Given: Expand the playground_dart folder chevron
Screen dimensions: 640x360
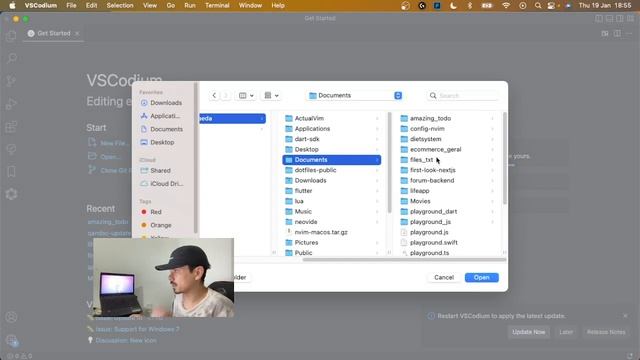Looking at the screenshot, I should [x=492, y=211].
